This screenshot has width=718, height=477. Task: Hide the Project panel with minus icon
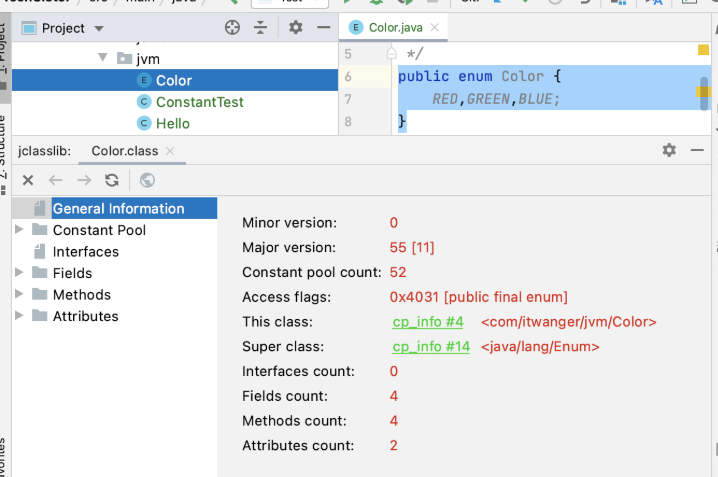323,27
